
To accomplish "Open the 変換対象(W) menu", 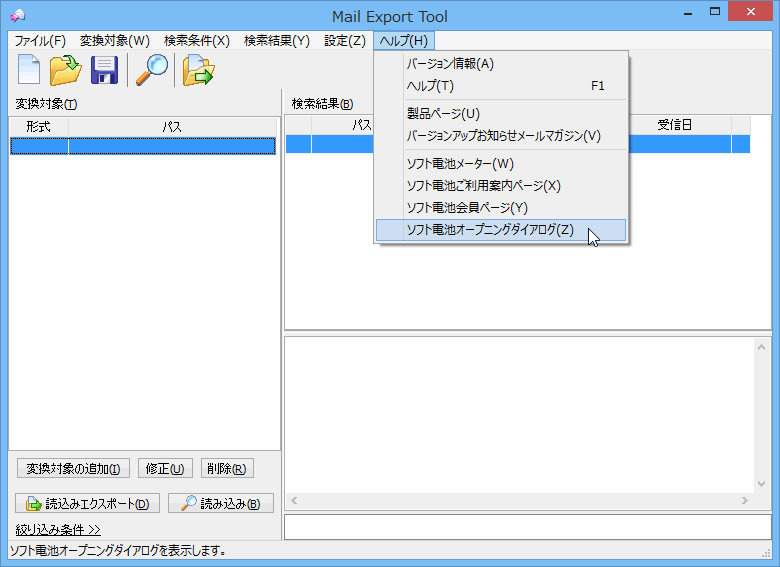I will click(x=114, y=41).
